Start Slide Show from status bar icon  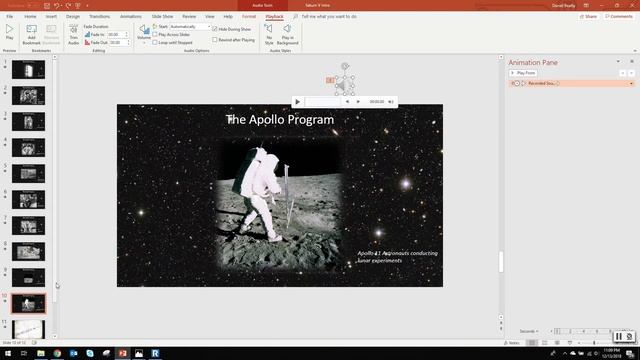tap(570, 343)
